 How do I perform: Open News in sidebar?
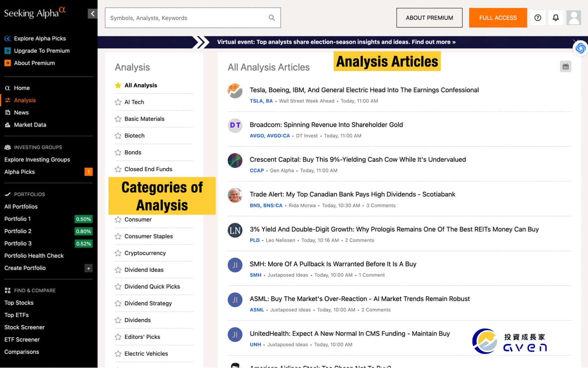(x=21, y=112)
